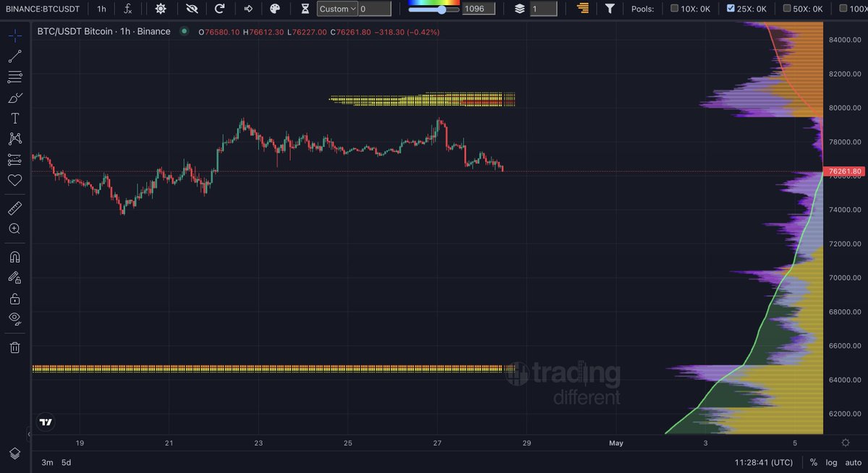
Task: Click the 27 date label on time axis
Action: point(438,443)
